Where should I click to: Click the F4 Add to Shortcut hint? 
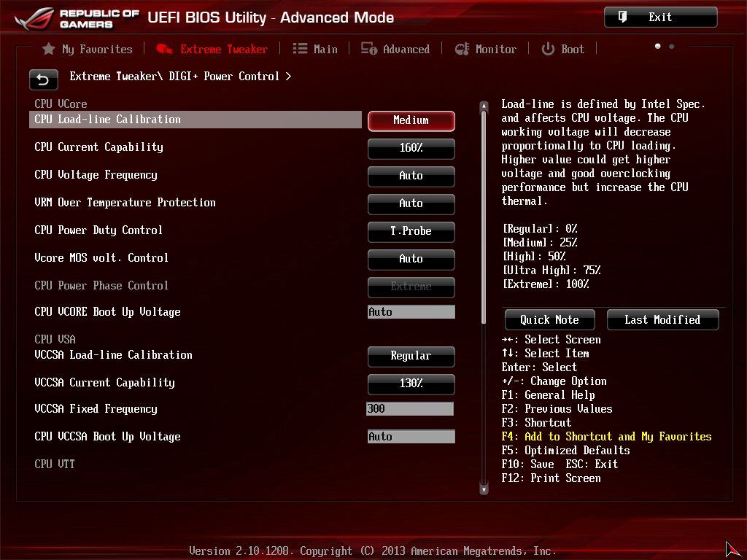click(606, 436)
